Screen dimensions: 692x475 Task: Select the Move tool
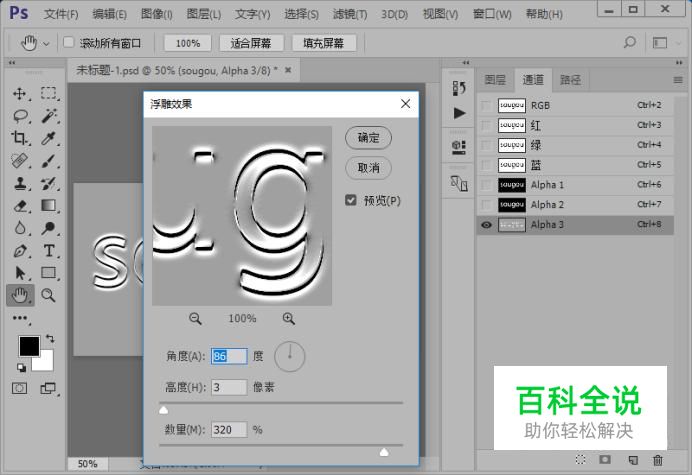coord(19,94)
